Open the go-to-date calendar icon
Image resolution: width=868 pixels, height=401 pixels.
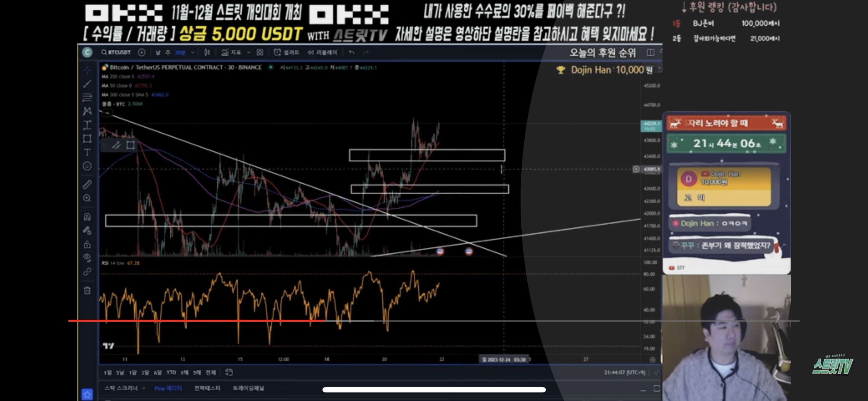point(229,372)
